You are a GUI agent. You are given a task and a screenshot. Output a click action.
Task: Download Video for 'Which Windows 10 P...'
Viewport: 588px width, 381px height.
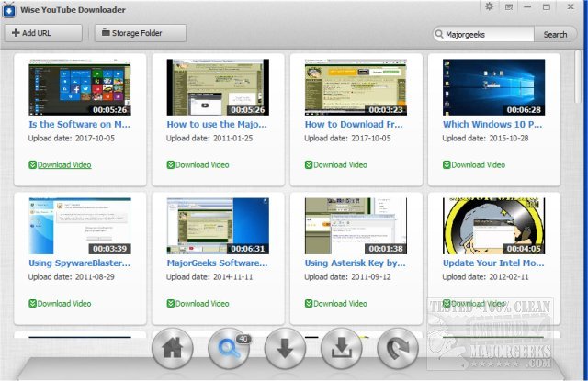tap(474, 165)
